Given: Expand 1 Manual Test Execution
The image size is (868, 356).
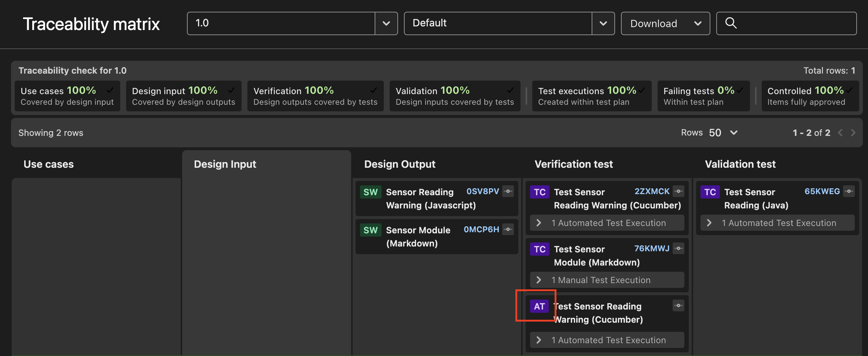Looking at the screenshot, I should (607, 280).
